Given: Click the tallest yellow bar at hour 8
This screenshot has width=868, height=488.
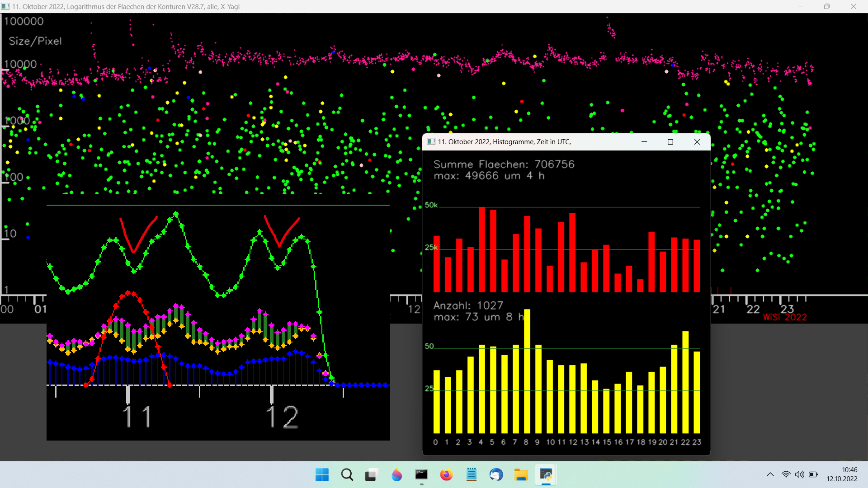Looking at the screenshot, I should 527,371.
